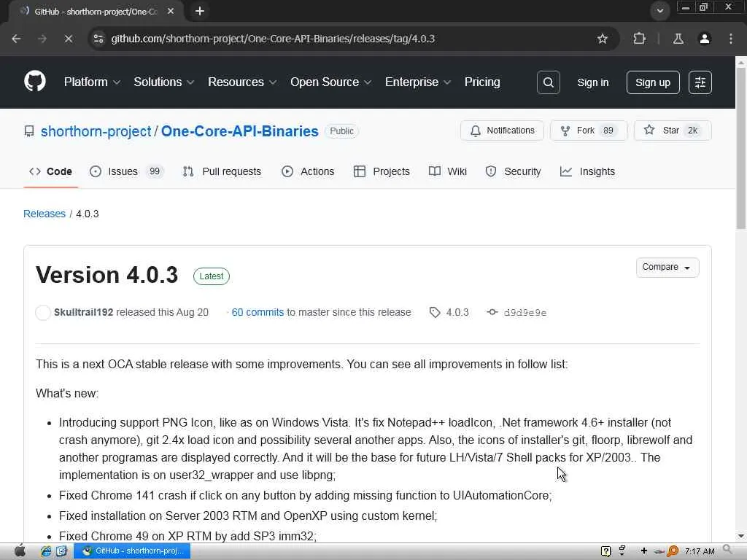This screenshot has width=747, height=560.
Task: Click the Apple logo start button
Action: click(20, 551)
